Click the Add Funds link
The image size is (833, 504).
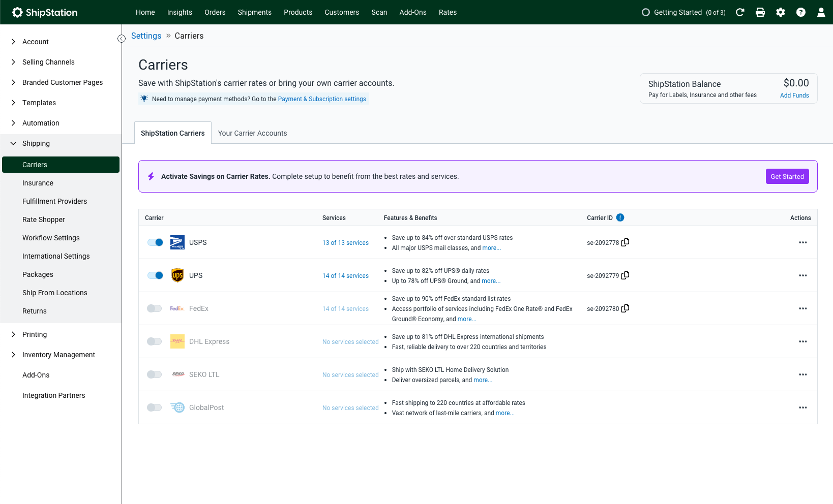(794, 96)
